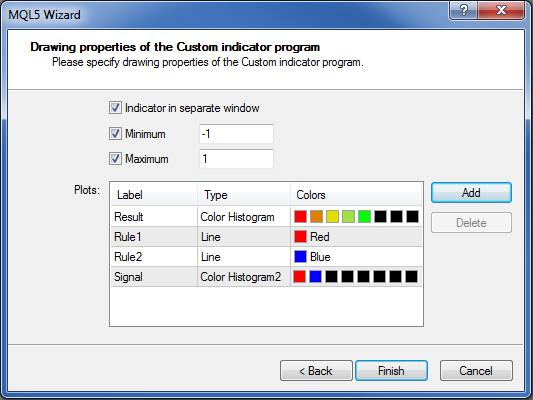Image resolution: width=533 pixels, height=400 pixels.
Task: Click the Maximum value field
Action: pos(236,159)
